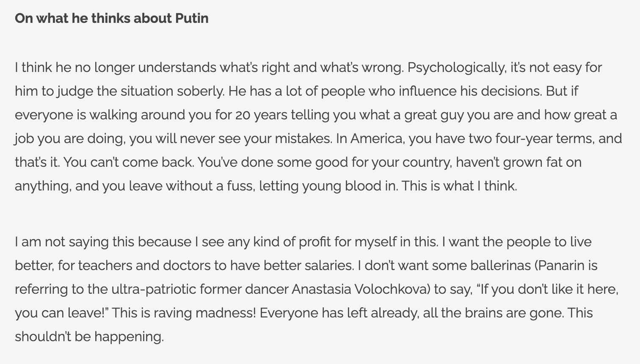
Task: Click the phrase 'This is what I think.'
Action: tap(459, 186)
